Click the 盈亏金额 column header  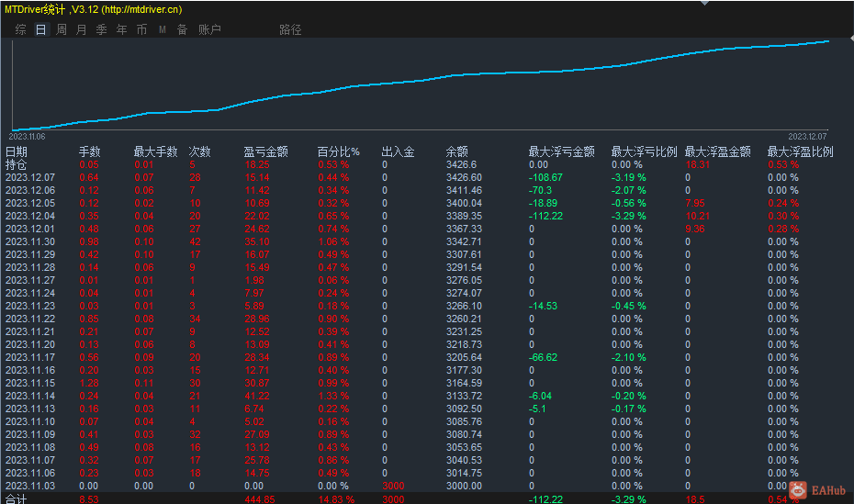pos(265,151)
